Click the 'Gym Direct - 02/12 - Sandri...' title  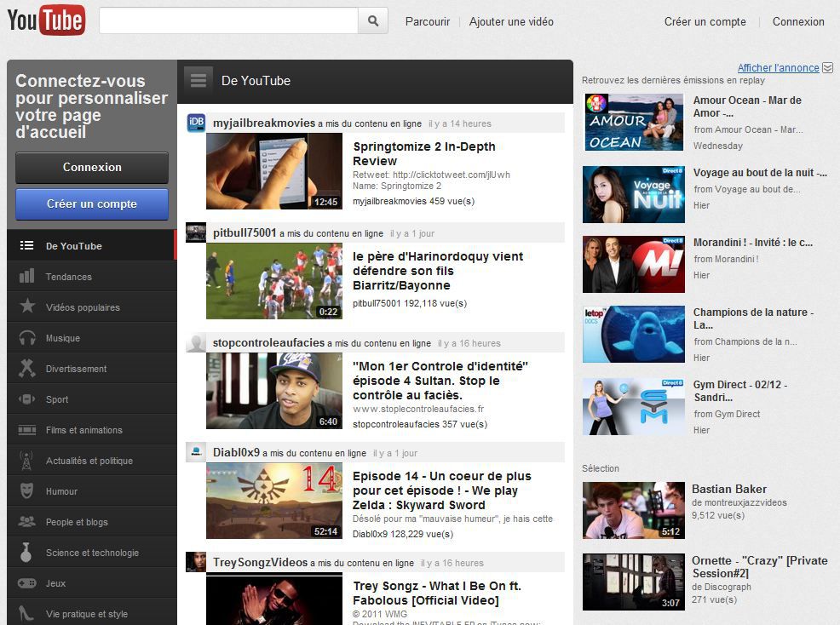(x=739, y=391)
